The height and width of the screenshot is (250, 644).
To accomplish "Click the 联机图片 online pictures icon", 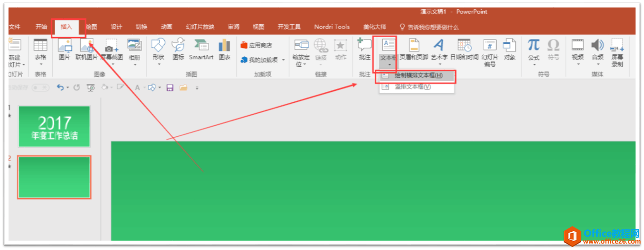I will tap(87, 49).
